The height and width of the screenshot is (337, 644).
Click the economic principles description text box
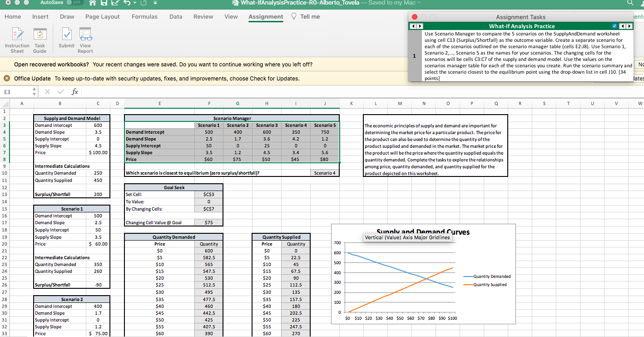[435, 146]
